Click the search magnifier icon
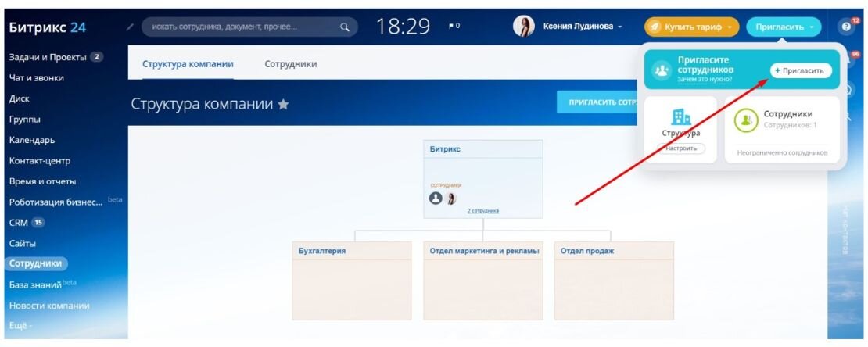Image resolution: width=868 pixels, height=347 pixels. click(x=344, y=27)
